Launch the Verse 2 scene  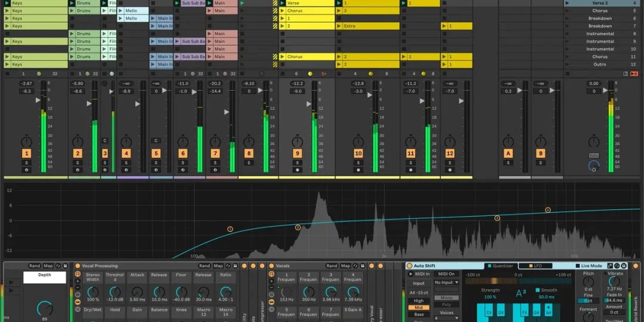(568, 3)
